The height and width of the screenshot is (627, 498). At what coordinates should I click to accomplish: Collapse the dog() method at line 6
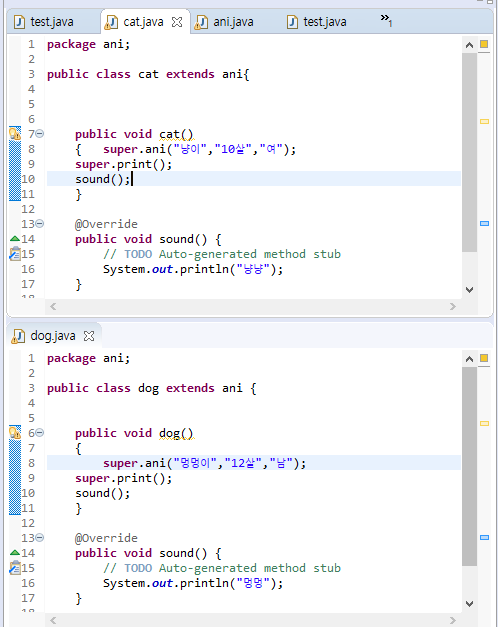tap(40, 433)
